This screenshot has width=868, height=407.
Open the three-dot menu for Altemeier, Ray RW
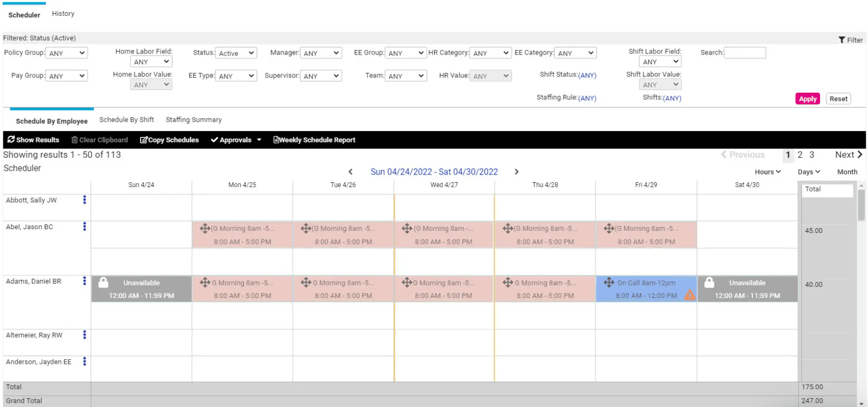(85, 335)
